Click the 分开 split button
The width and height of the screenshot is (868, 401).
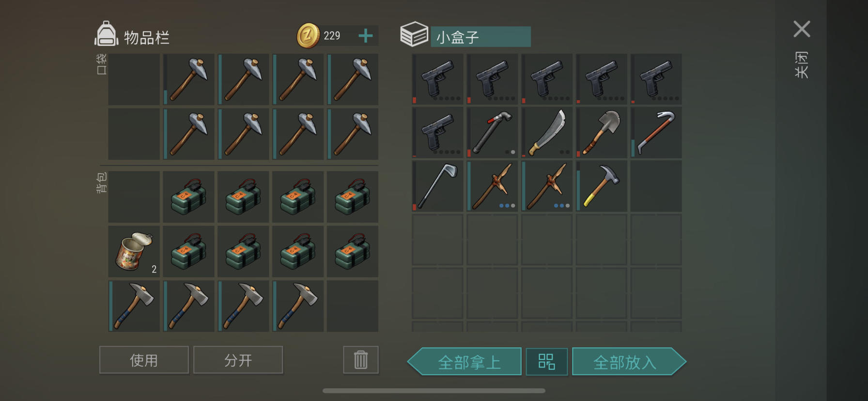(x=238, y=360)
